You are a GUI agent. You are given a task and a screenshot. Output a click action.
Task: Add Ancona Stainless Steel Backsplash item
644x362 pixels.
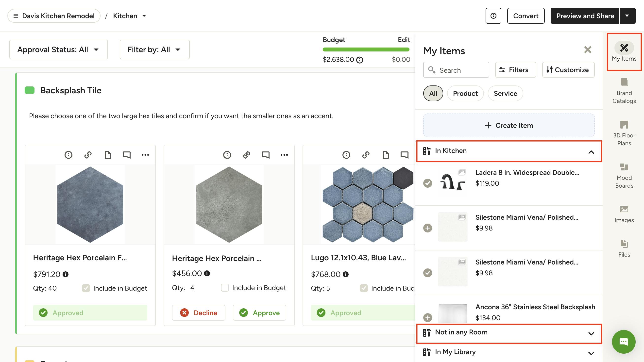coord(427,317)
